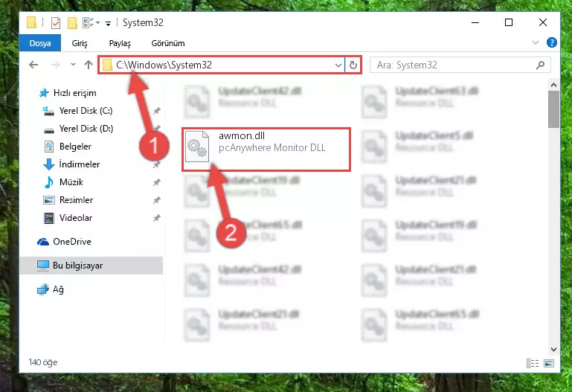Screen dimensions: 572x392
Task: Go back with the back arrow
Action: (33, 65)
